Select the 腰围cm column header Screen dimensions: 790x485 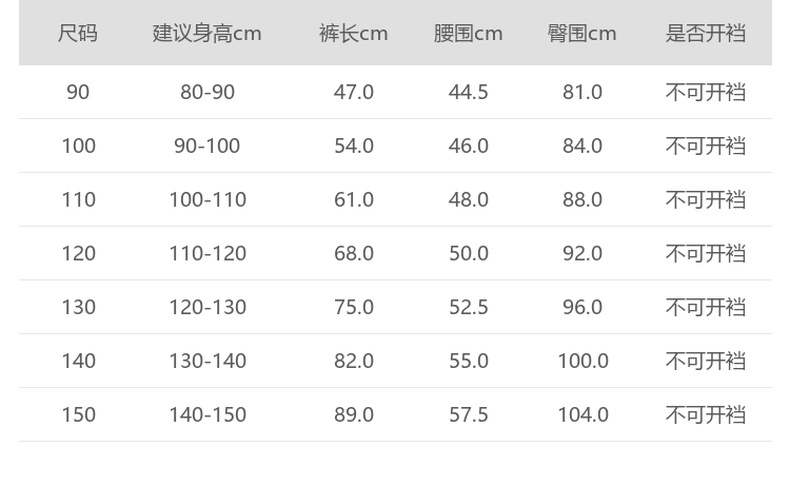(468, 33)
